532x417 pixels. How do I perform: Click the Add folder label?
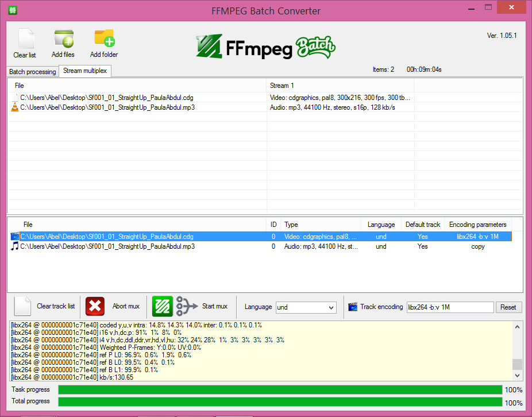104,55
